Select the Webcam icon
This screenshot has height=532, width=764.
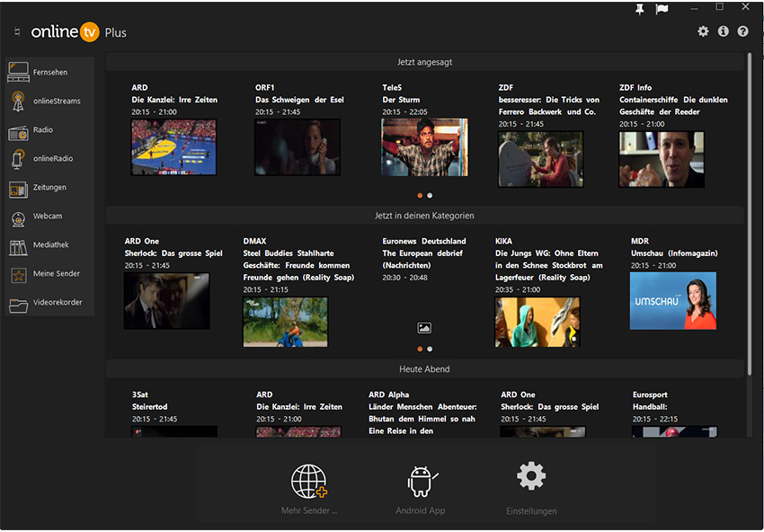19,218
